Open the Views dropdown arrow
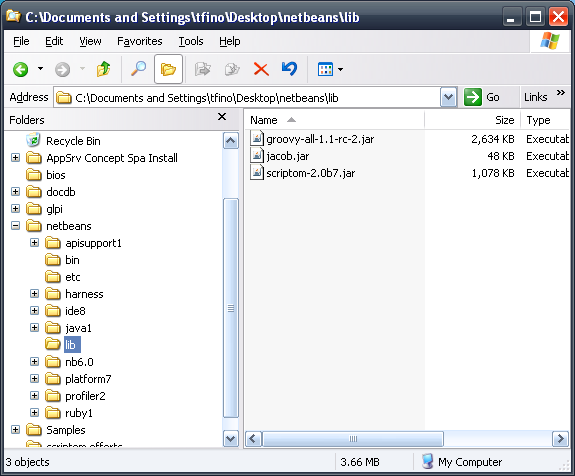The height and width of the screenshot is (476, 575). point(341,69)
